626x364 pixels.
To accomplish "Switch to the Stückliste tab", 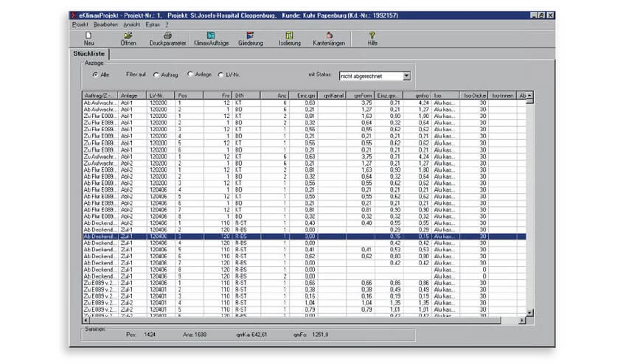I will coord(89,54).
